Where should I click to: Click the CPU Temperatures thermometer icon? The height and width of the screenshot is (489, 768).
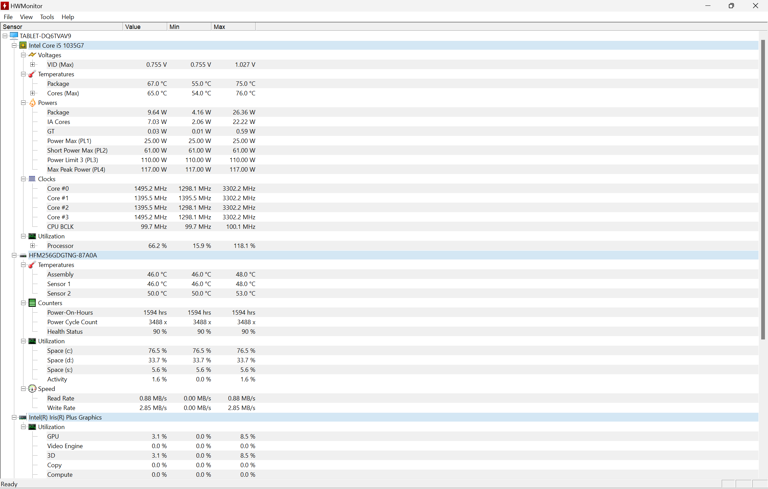pos(32,74)
